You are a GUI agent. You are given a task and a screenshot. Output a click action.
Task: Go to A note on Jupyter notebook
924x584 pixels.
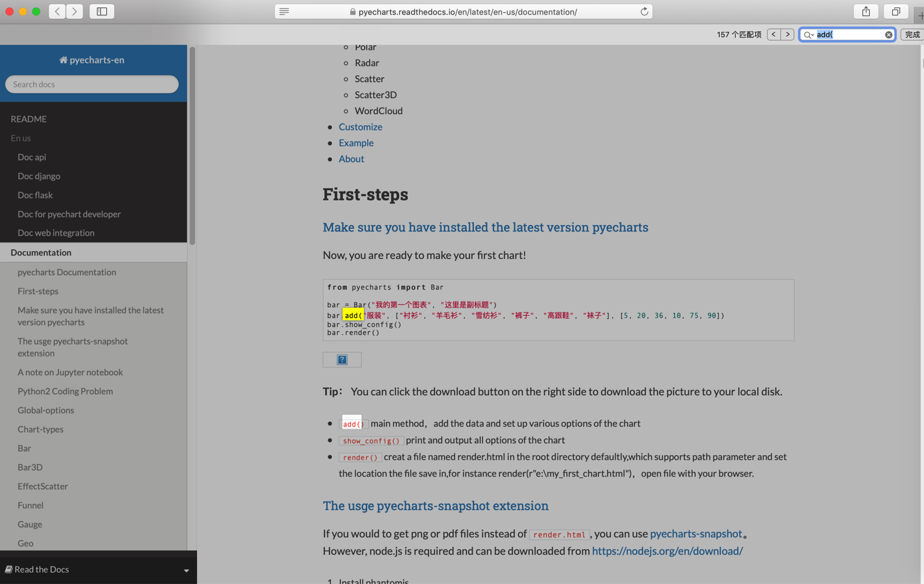[x=70, y=372]
